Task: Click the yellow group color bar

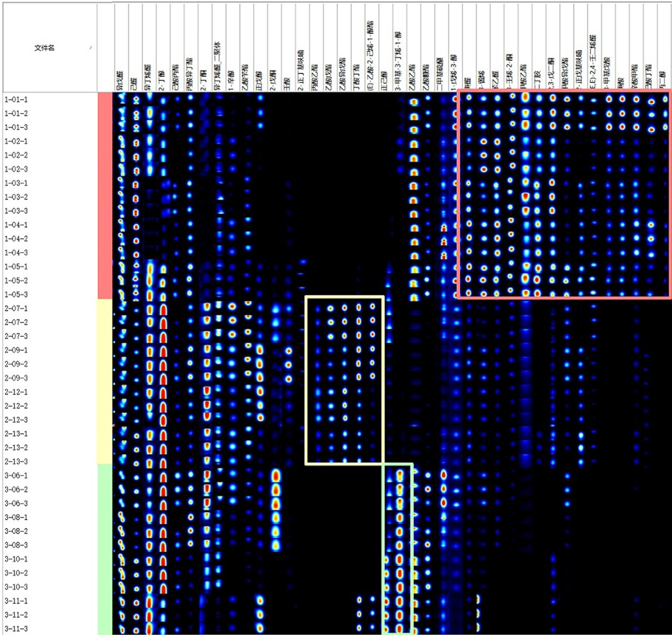Action: (105, 382)
